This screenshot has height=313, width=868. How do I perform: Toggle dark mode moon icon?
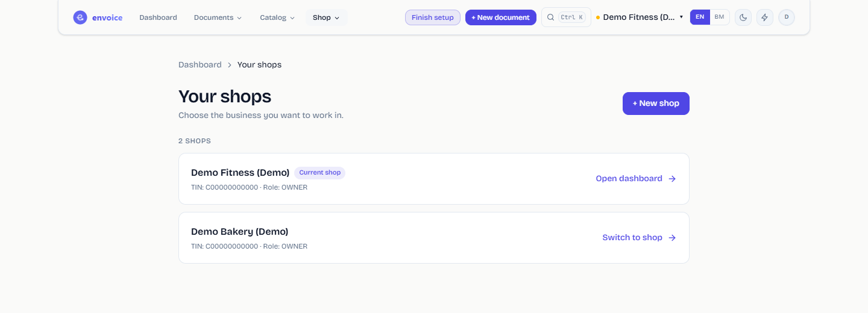coord(743,17)
